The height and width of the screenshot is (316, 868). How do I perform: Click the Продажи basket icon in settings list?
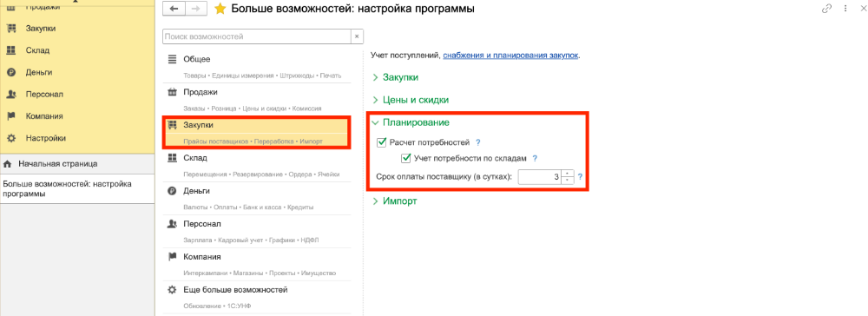pyautogui.click(x=172, y=92)
